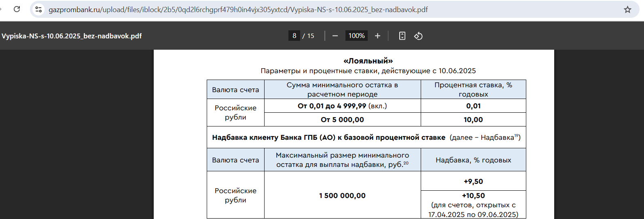Rotate the PDF counterclockwise
Viewport: 644px width, 219px height.
pos(418,36)
